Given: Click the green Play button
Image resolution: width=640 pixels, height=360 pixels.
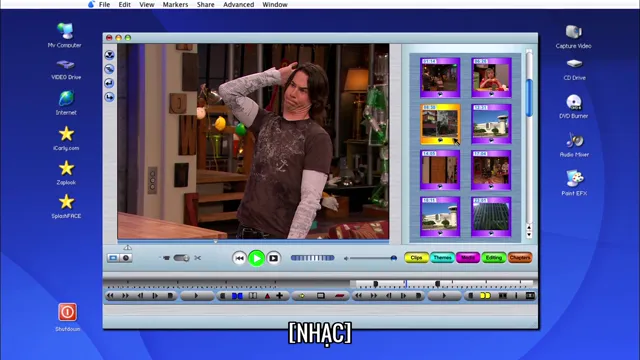Looking at the screenshot, I should coord(256,258).
